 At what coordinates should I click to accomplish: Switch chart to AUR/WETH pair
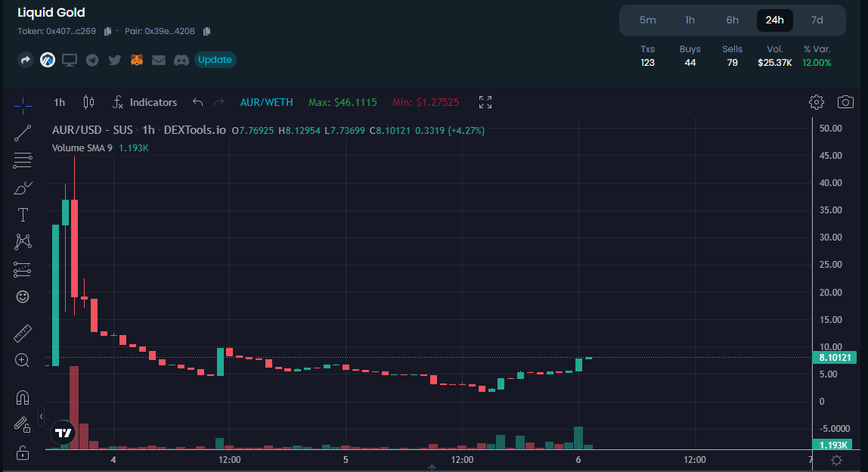pyautogui.click(x=266, y=102)
